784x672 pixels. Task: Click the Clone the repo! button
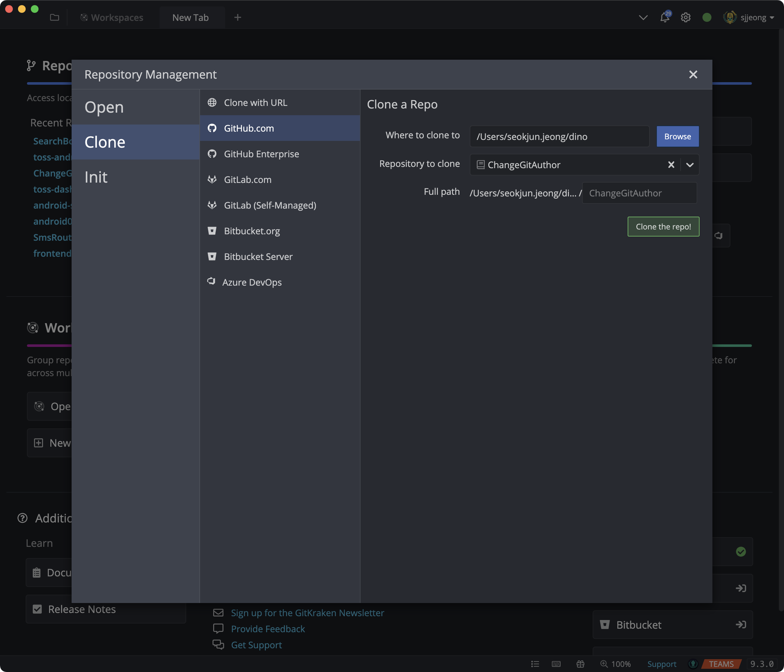coord(663,227)
